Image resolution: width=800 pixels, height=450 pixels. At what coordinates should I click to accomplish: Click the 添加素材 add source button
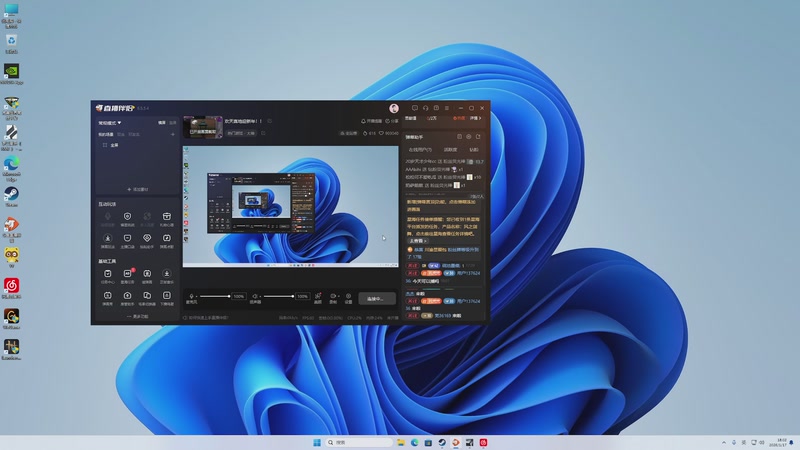[137, 189]
